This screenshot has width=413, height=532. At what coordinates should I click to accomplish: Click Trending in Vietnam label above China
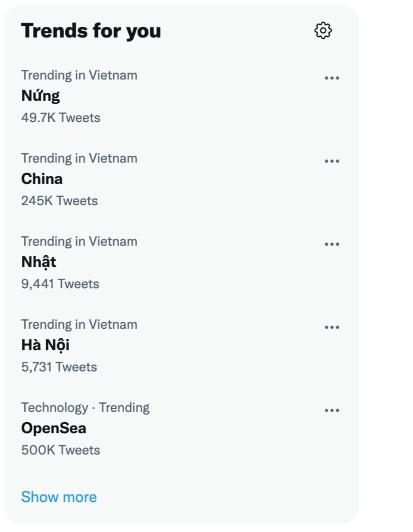click(x=79, y=158)
